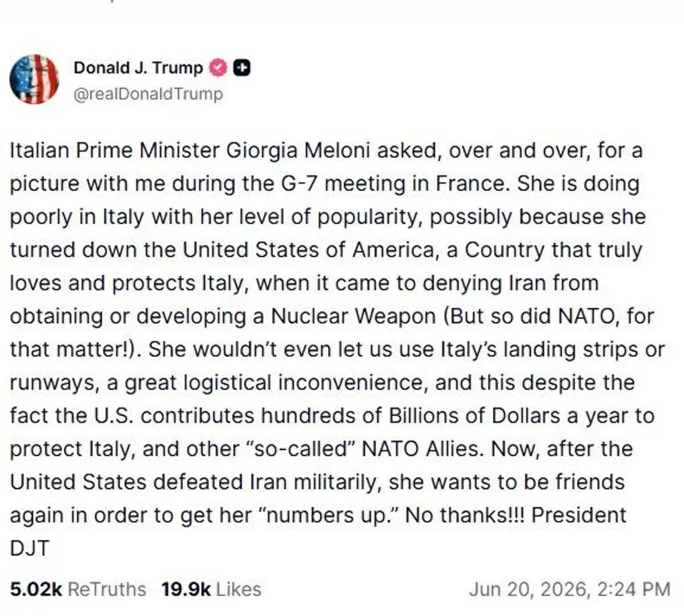Click the ReTruths label
The height and width of the screenshot is (616, 684).
coord(107,589)
